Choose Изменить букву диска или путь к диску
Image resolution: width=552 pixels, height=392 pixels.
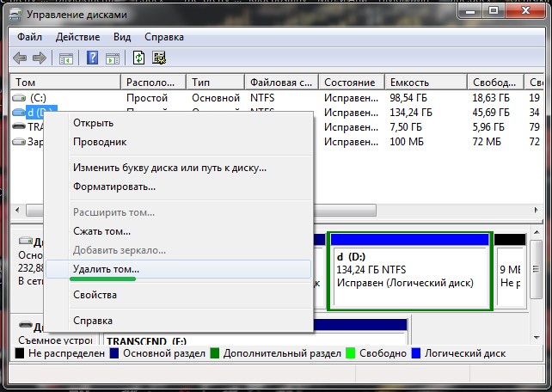coord(179,168)
